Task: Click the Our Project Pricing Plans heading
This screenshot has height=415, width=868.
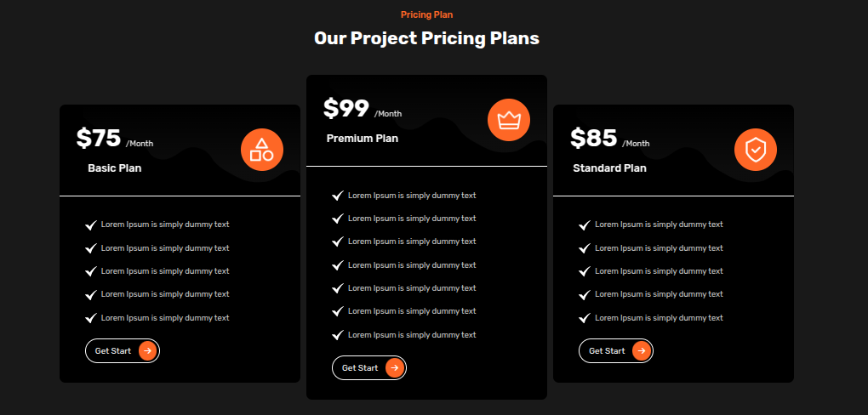Action: coord(426,38)
